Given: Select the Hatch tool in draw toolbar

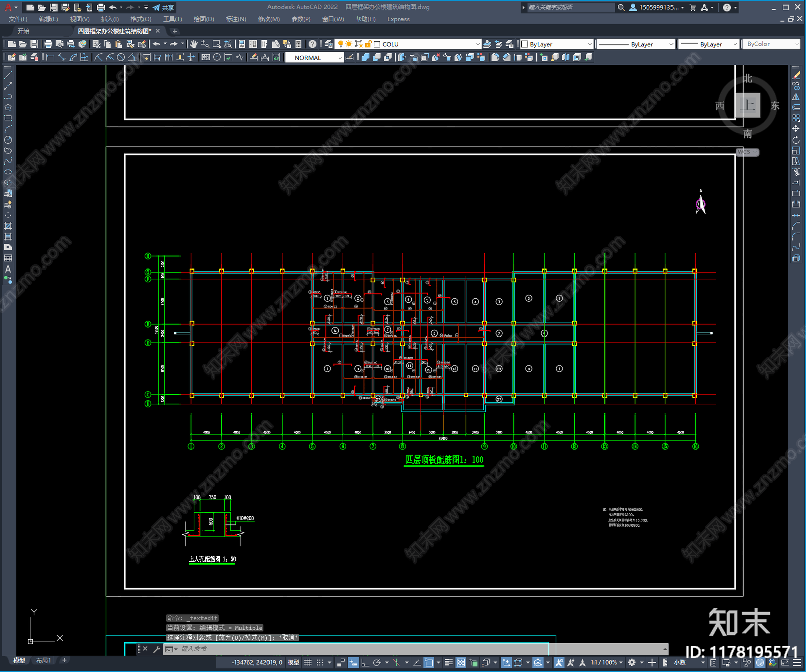Looking at the screenshot, I should (x=8, y=226).
